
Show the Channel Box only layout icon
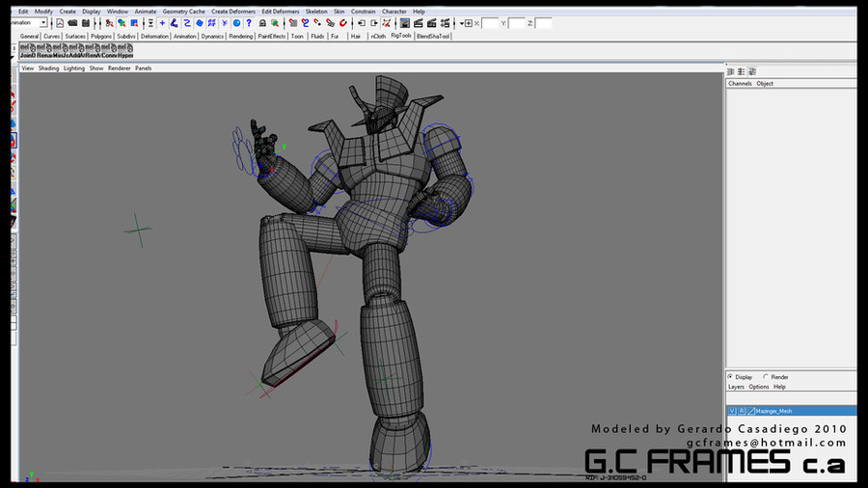tap(730, 71)
